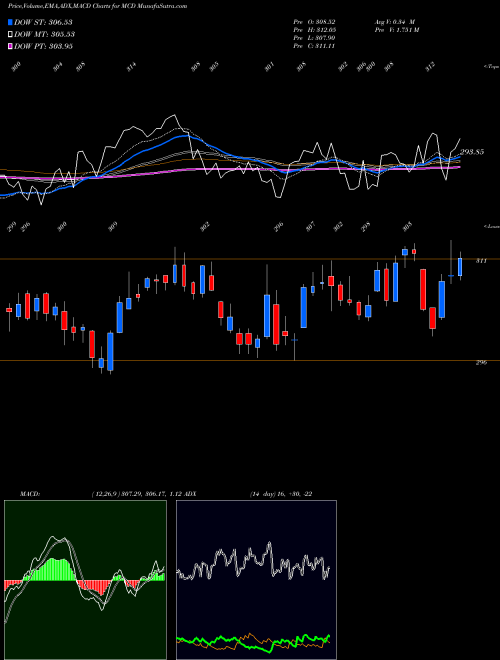Click the 311 resistance level label

[481, 261]
